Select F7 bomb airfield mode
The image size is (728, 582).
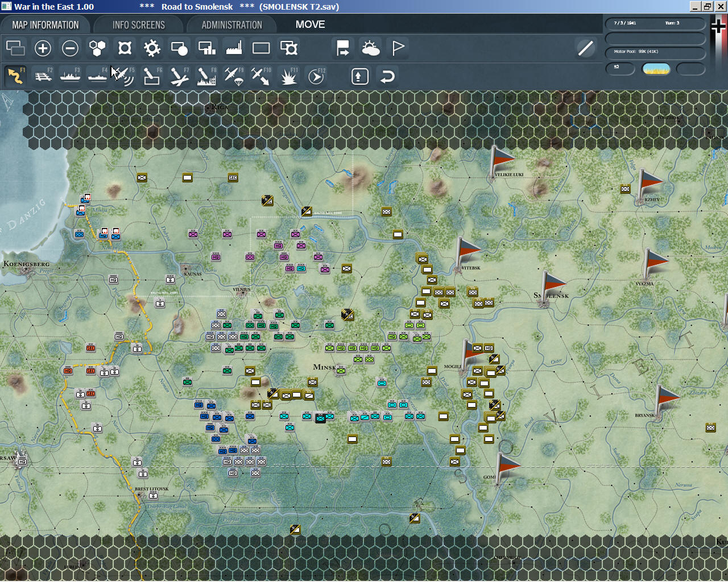coord(179,76)
